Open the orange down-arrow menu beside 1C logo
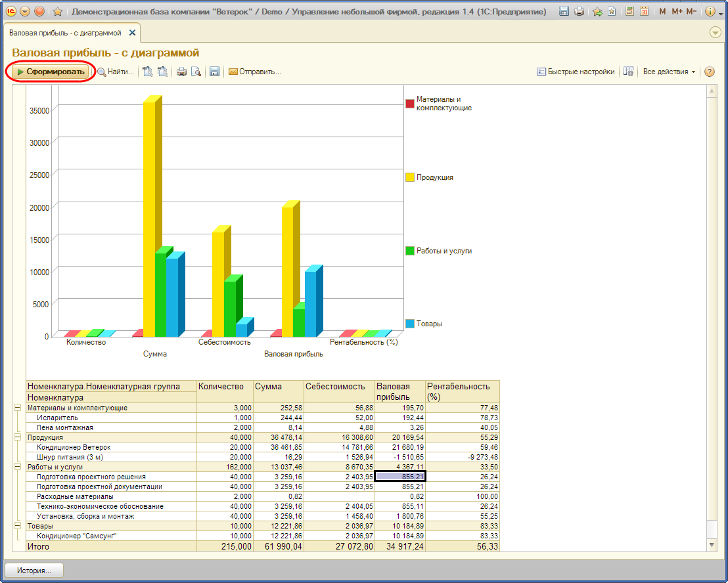The width and height of the screenshot is (728, 583). [25, 12]
